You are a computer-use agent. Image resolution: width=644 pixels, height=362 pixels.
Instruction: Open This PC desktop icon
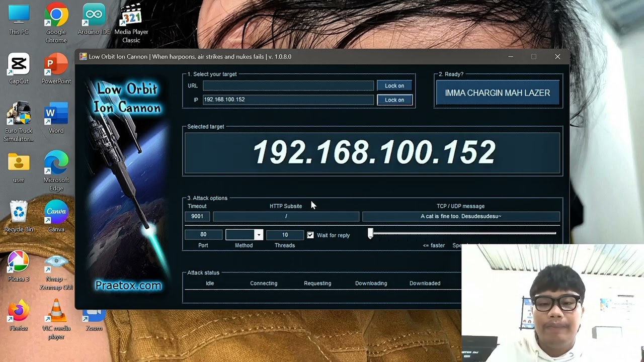tap(19, 19)
